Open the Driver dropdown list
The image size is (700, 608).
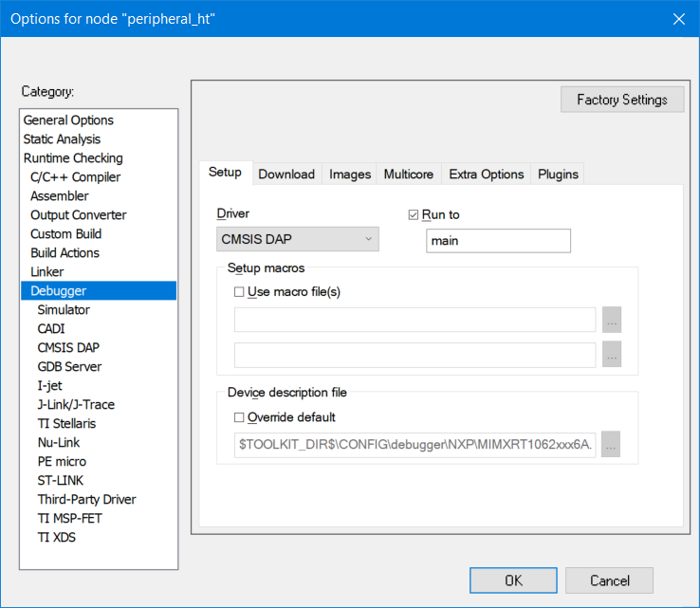point(297,240)
